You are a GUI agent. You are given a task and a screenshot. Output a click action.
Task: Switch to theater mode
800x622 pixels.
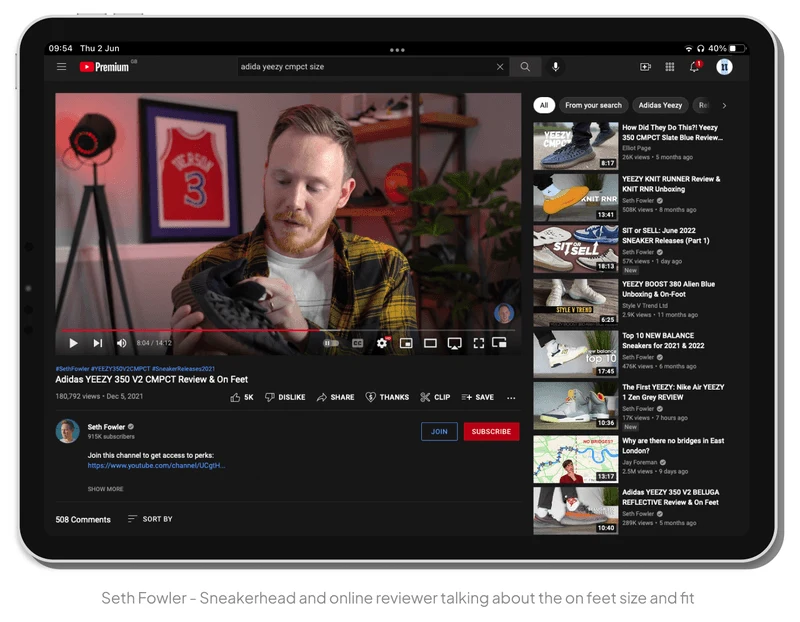tap(430, 343)
